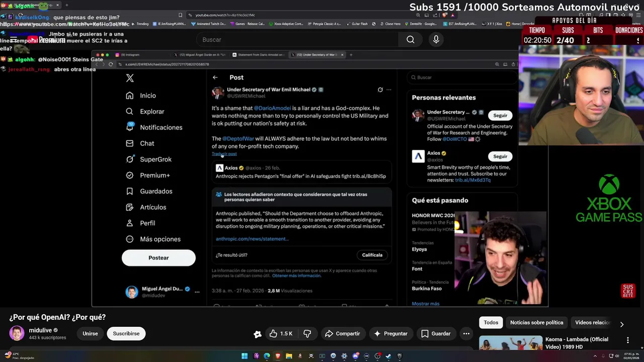Click Obtener más información link
644x362 pixels.
click(x=296, y=276)
